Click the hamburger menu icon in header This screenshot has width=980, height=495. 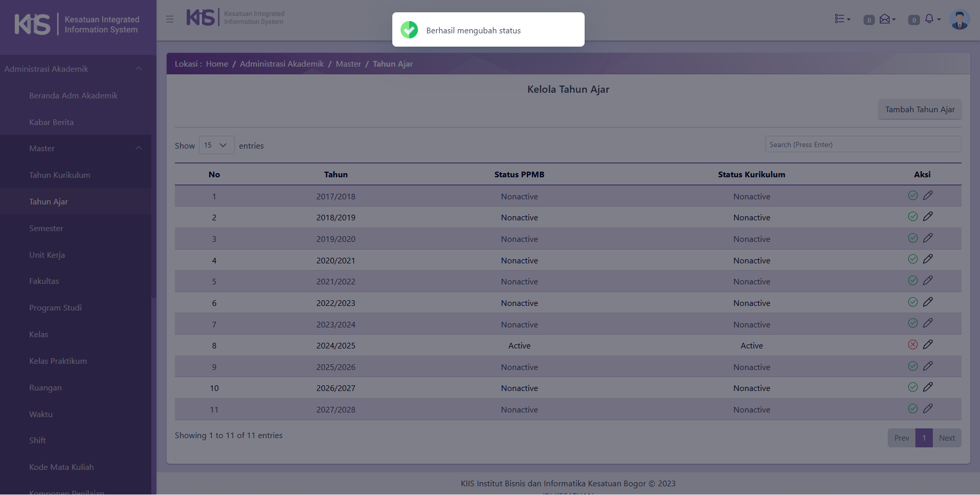pos(170,19)
